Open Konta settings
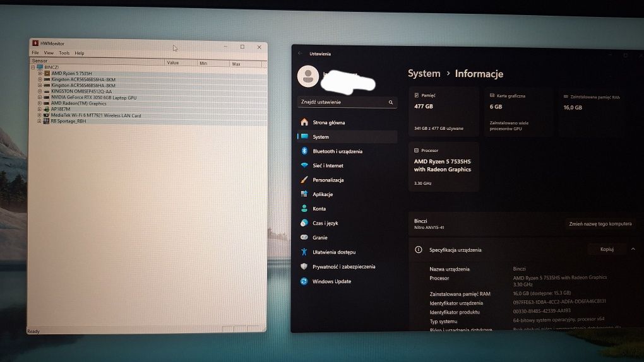This screenshot has width=644, height=362. coord(347,209)
